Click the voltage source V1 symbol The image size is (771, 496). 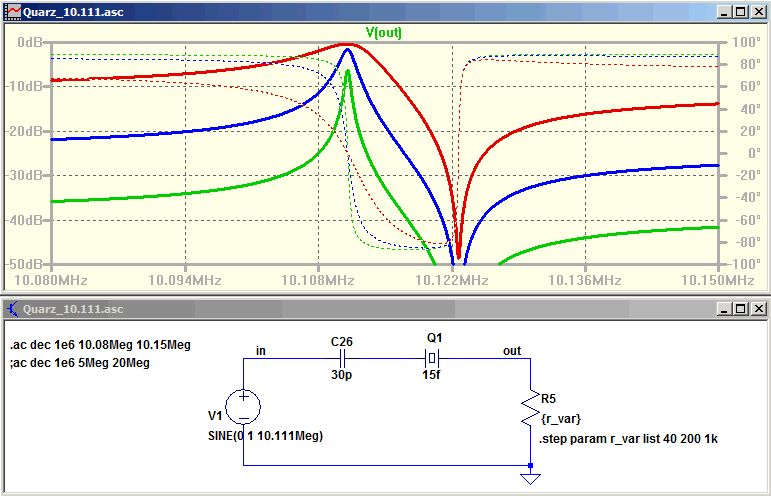(243, 407)
